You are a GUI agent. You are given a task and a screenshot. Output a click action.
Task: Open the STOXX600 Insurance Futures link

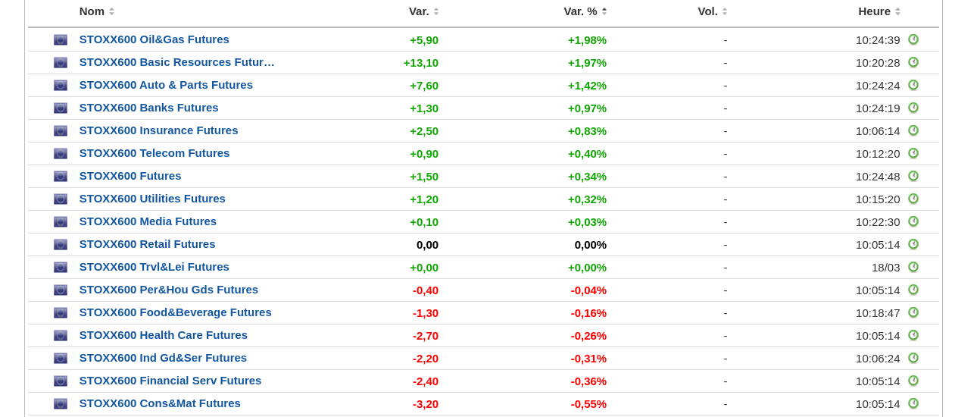[158, 130]
